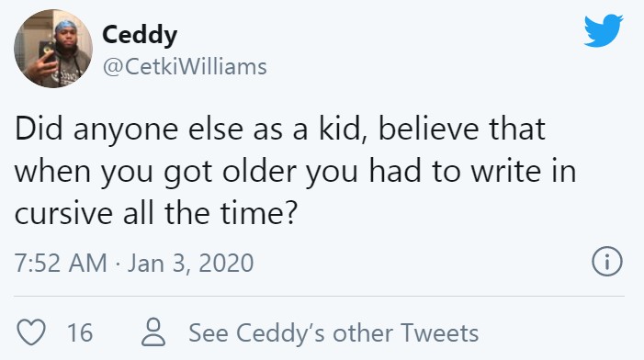Click the 7:52 AM timestamp
644x360 pixels.
[61, 263]
